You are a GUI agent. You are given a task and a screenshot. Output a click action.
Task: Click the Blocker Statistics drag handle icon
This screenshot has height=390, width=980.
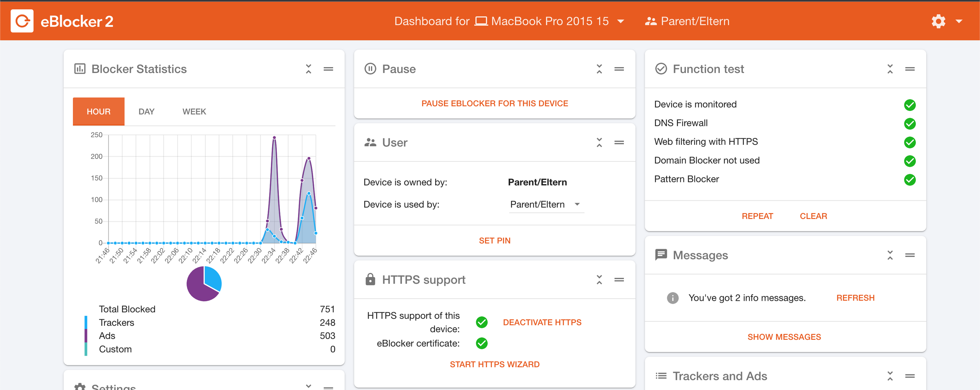pyautogui.click(x=328, y=69)
